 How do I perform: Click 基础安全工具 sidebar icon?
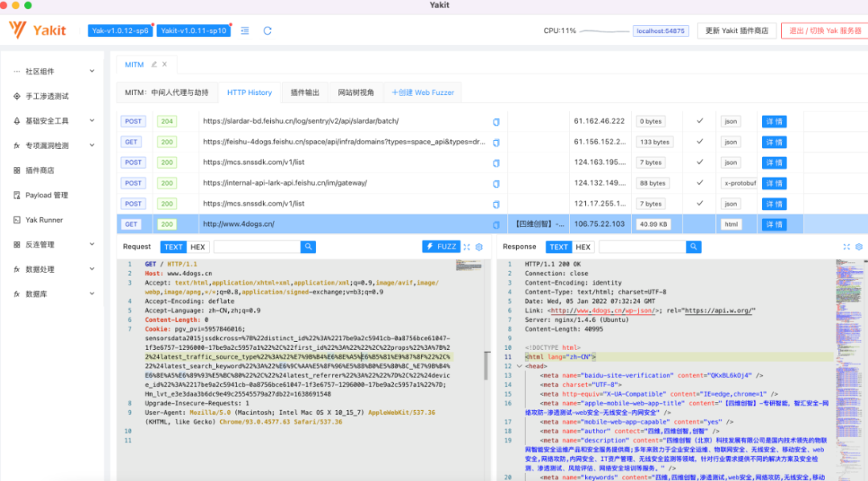pos(17,121)
